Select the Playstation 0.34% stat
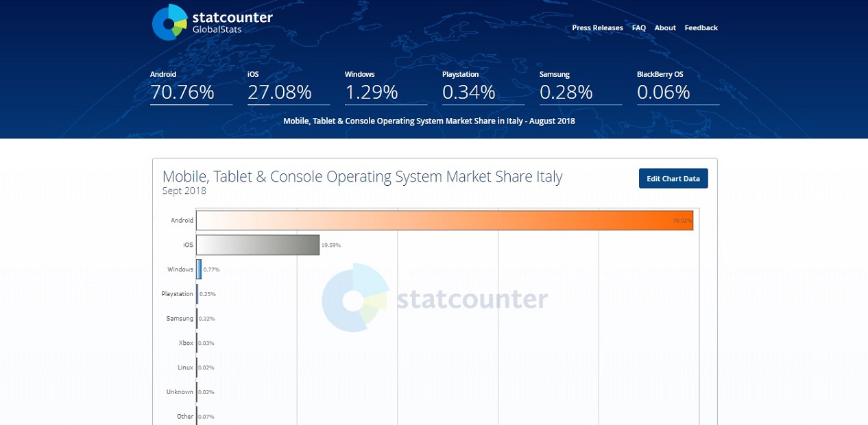This screenshot has width=868, height=425. (483, 87)
